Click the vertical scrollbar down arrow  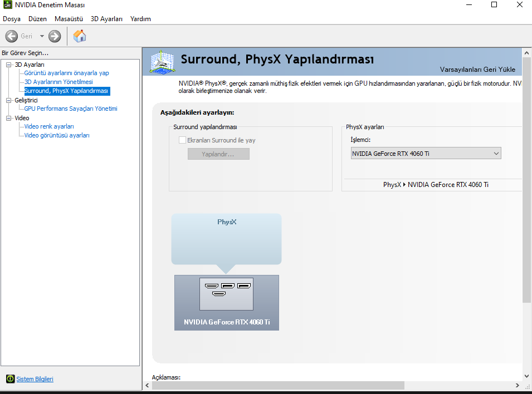[526, 376]
